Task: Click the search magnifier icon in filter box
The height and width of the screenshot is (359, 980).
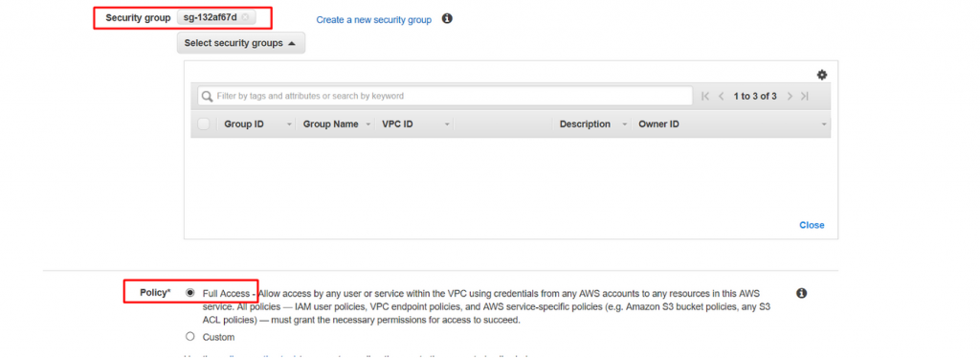Action: pos(208,97)
